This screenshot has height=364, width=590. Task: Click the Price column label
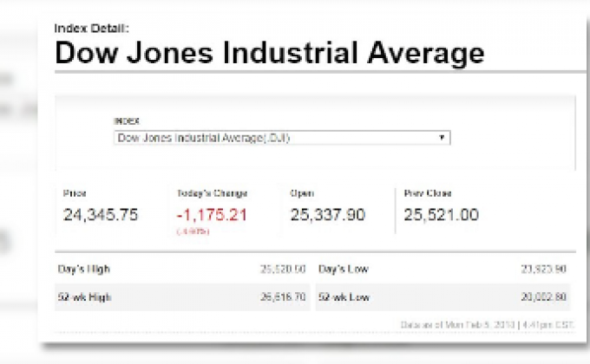[x=75, y=193]
